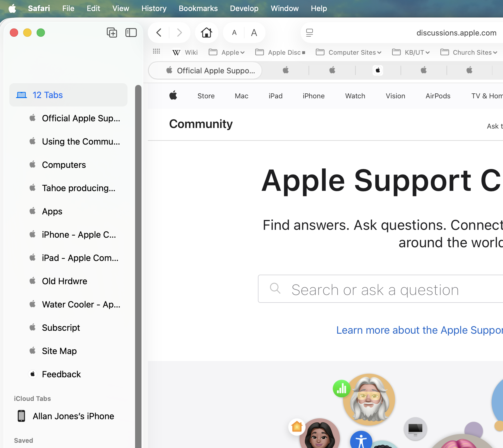Image resolution: width=503 pixels, height=448 pixels.
Task: Open the Bookmarks menu
Action: (198, 8)
